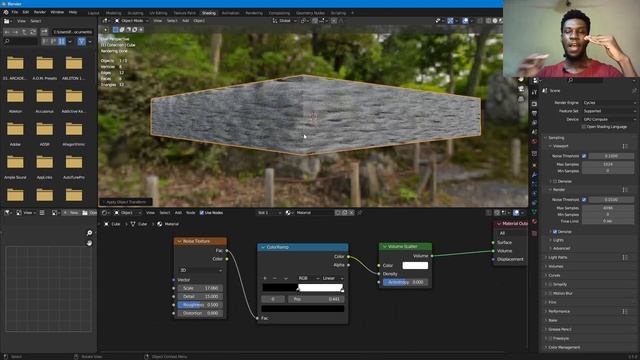Open the node editor Node menu
The height and width of the screenshot is (360, 640).
click(x=191, y=213)
